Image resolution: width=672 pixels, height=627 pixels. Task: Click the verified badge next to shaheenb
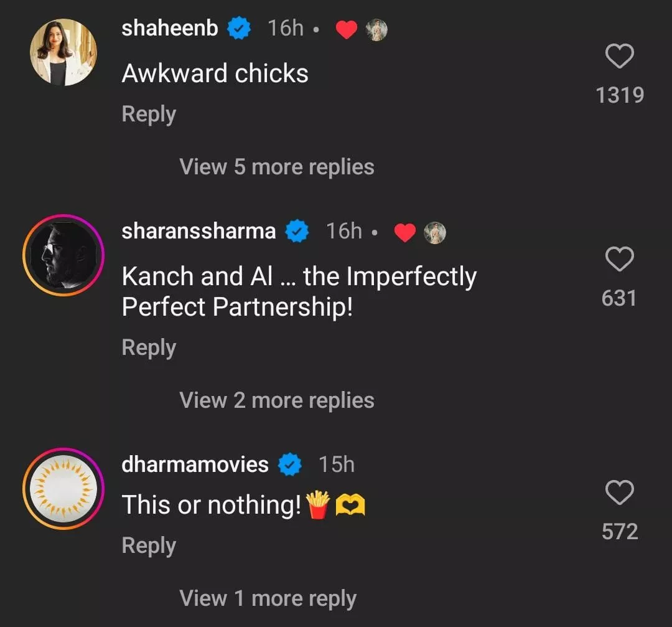(x=238, y=29)
